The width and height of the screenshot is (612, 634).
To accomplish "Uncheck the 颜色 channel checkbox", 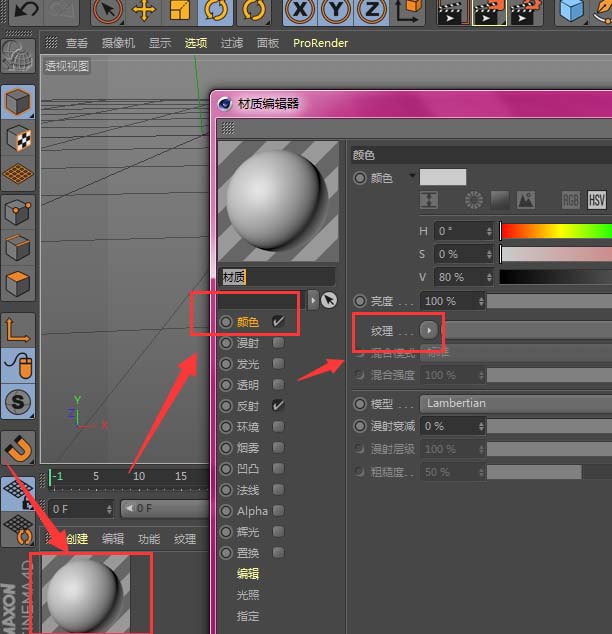I will pos(279,321).
